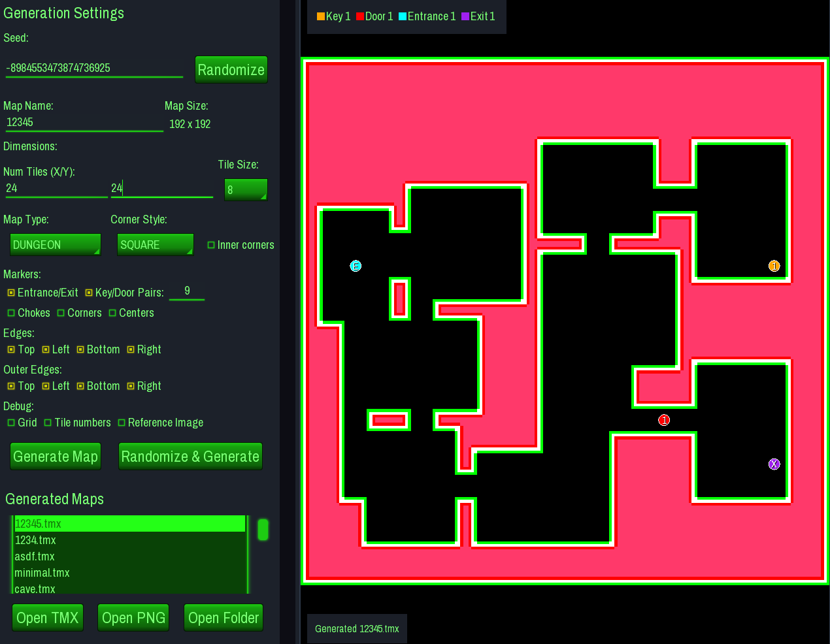
Task: Select 12345.tmx in Generated Maps list
Action: tap(129, 524)
